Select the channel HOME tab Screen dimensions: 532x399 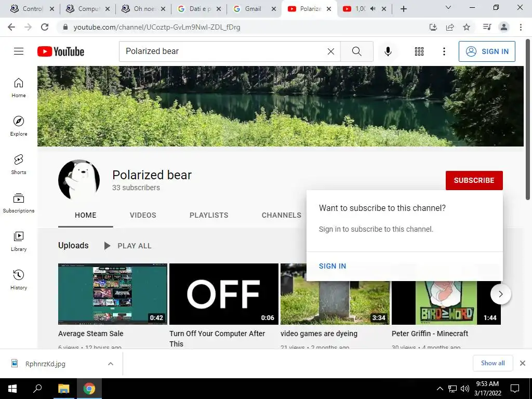coord(86,215)
